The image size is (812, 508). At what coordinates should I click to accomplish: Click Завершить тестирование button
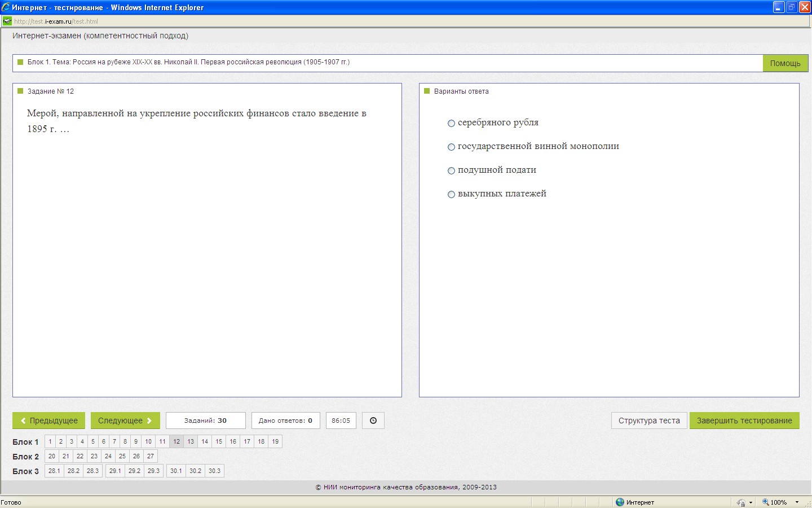click(744, 421)
